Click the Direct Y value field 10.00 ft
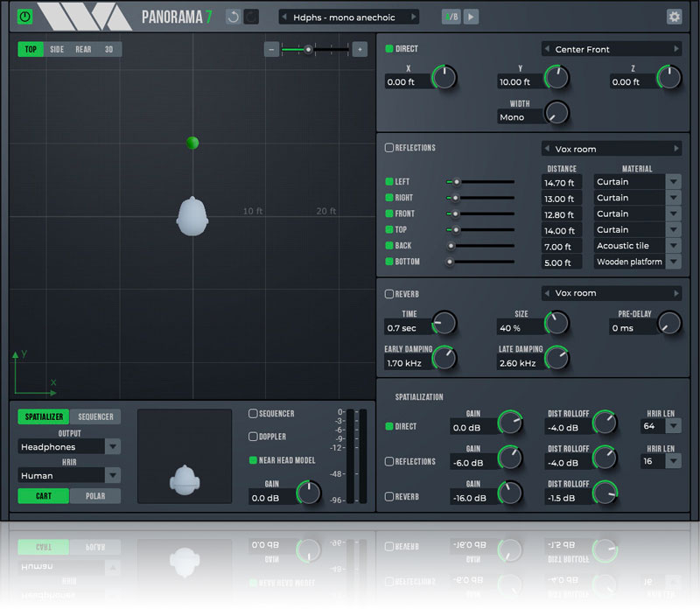Screen dimensions: 700x609 coord(520,81)
